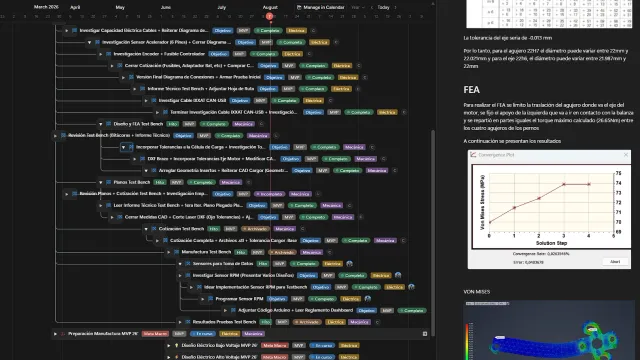Image resolution: width=640 pixels, height=360 pixels.
Task: Open the Year timescale dropdown
Action: point(358,7)
